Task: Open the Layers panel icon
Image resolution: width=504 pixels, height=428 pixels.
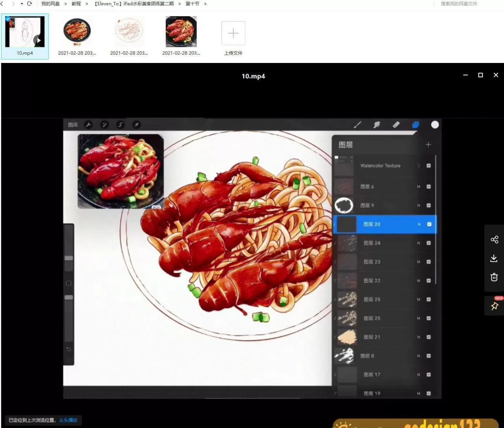Action: [415, 125]
